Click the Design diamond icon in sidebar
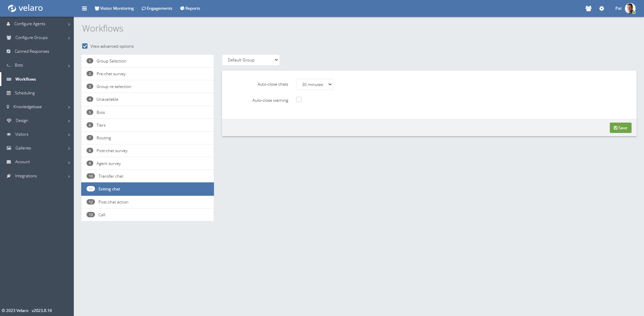 [x=9, y=121]
